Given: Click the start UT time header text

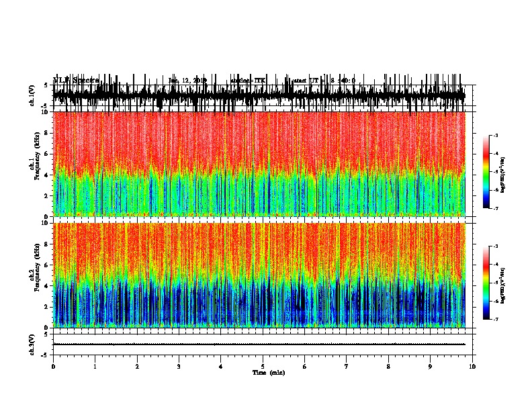Looking at the screenshot, I should point(324,81).
